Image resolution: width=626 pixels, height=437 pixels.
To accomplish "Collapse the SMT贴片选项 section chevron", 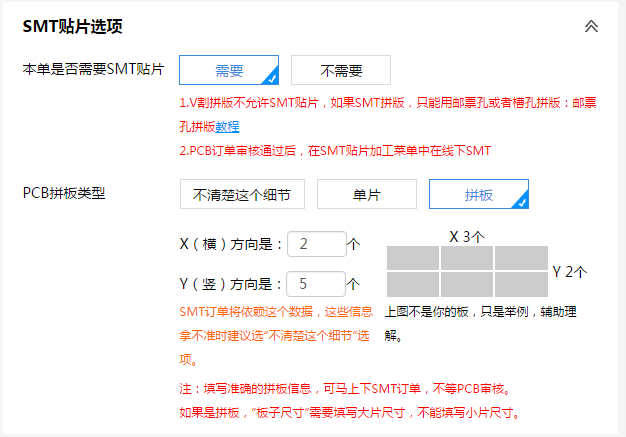I will click(x=591, y=27).
